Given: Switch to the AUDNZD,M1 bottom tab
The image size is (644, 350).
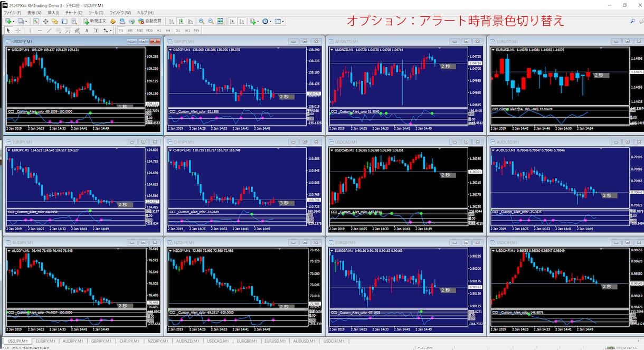Looking at the screenshot, I should click(x=188, y=341).
